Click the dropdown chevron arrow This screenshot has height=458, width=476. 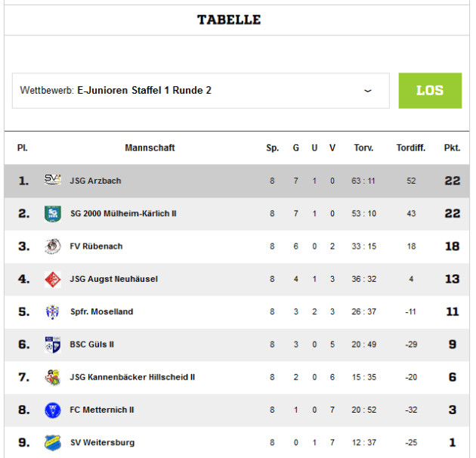368,91
